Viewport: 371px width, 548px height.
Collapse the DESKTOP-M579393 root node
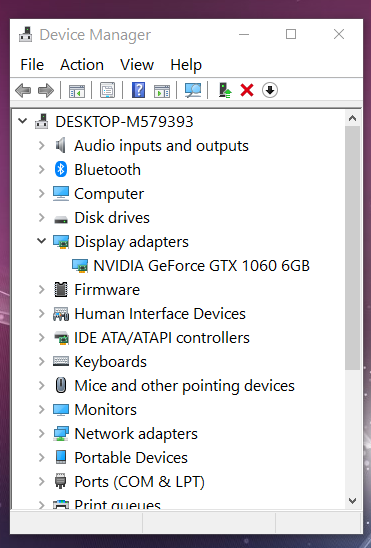tap(22, 121)
